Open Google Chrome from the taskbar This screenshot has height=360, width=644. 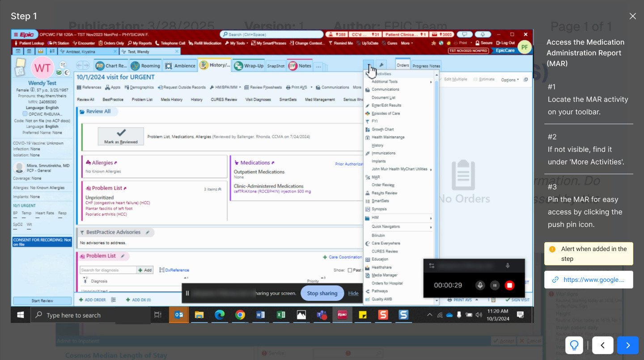[240, 315]
